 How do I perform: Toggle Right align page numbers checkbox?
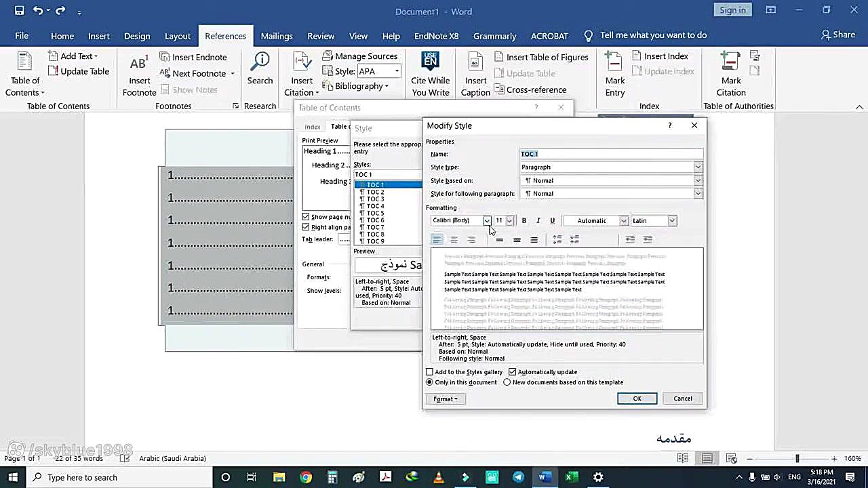(306, 227)
